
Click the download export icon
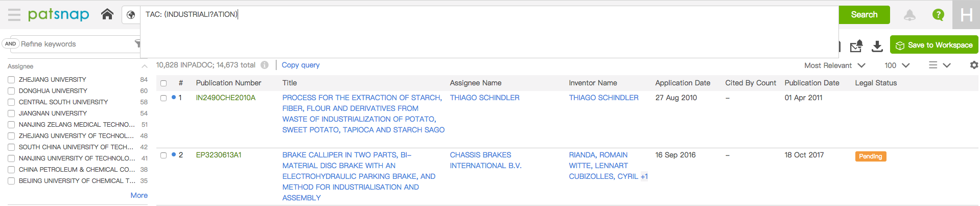pyautogui.click(x=877, y=46)
